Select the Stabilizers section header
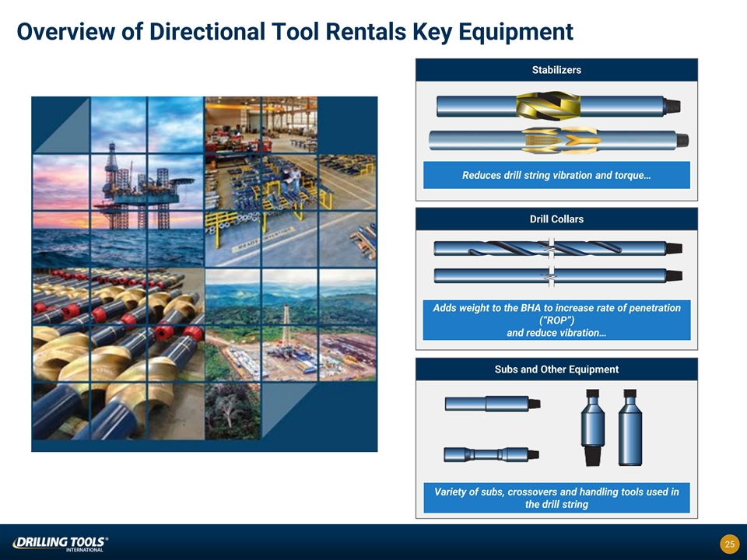The height and width of the screenshot is (560, 747). [x=556, y=69]
